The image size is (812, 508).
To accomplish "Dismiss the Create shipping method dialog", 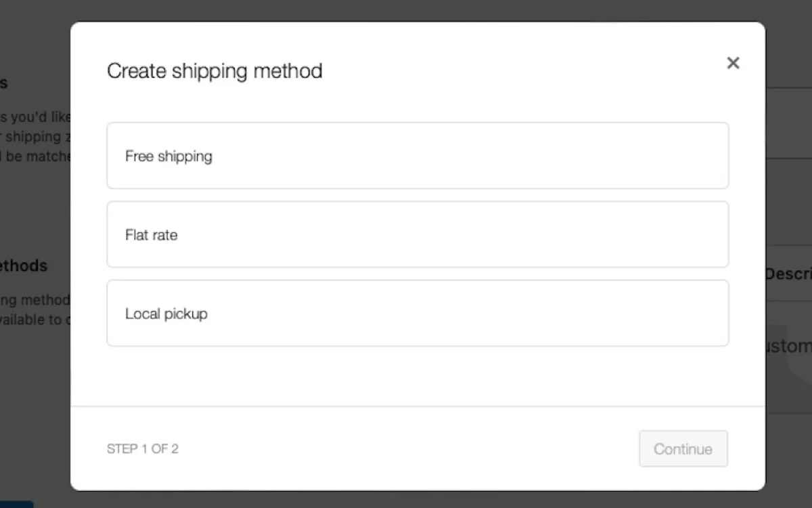I will point(733,62).
